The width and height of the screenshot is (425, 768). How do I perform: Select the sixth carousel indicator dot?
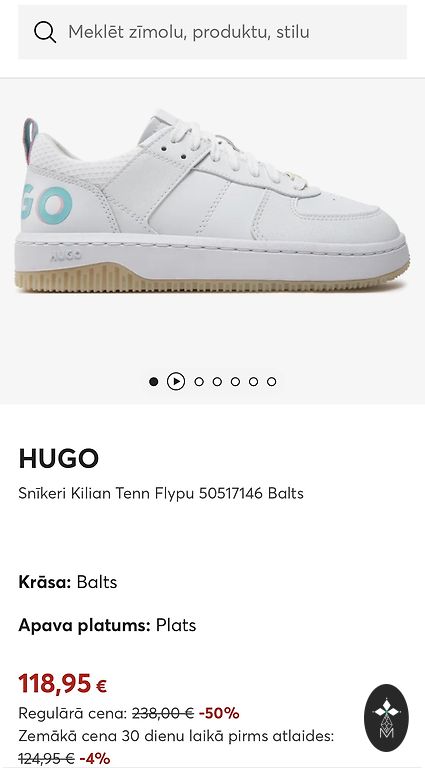(253, 382)
